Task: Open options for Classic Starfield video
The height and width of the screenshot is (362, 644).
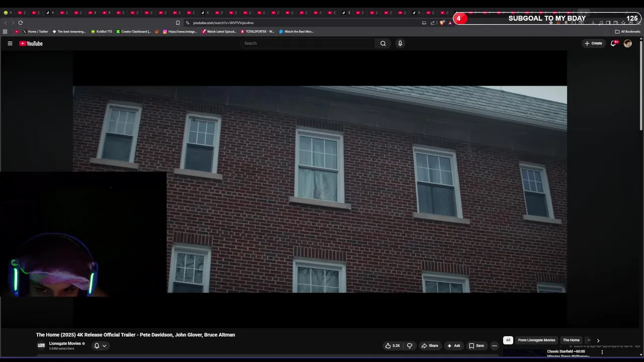Action: pos(602,352)
